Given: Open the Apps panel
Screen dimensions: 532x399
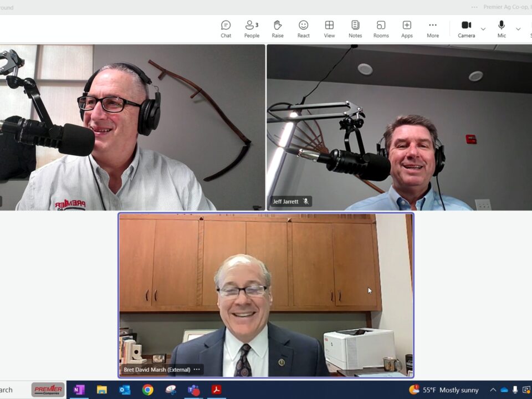Looking at the screenshot, I should [x=407, y=29].
